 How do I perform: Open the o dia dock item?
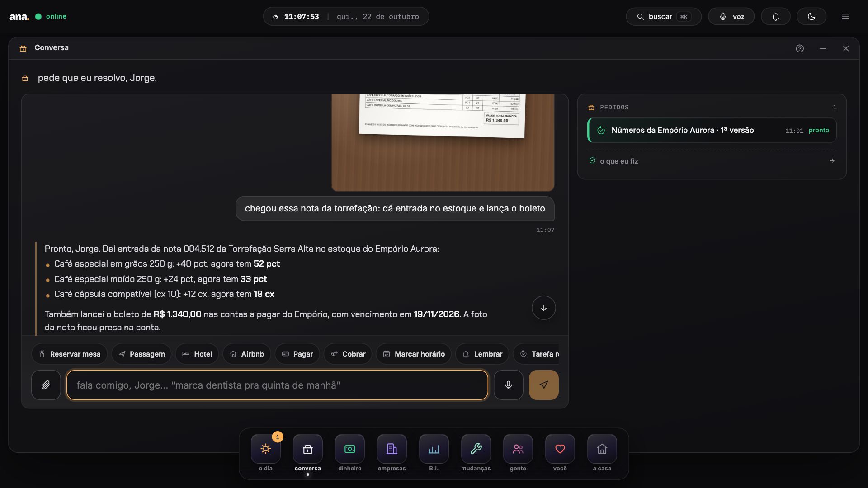tap(266, 453)
